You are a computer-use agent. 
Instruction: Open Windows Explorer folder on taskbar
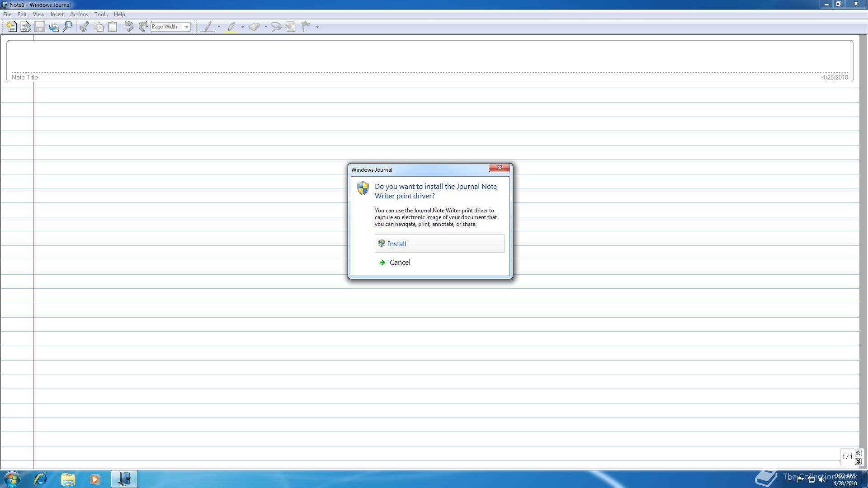[x=68, y=479]
